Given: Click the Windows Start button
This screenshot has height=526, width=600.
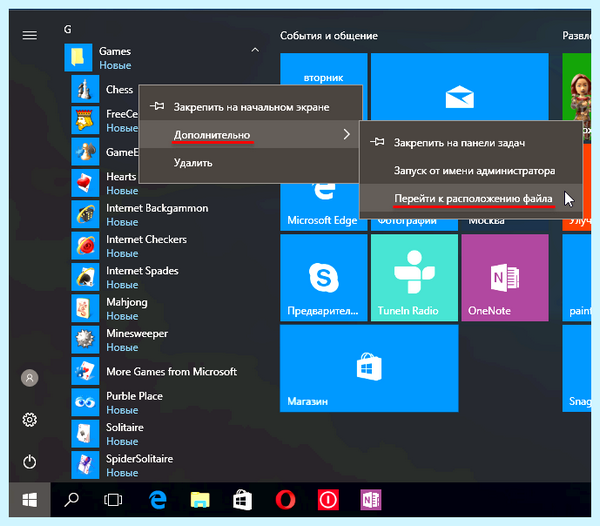Looking at the screenshot, I should (x=29, y=500).
